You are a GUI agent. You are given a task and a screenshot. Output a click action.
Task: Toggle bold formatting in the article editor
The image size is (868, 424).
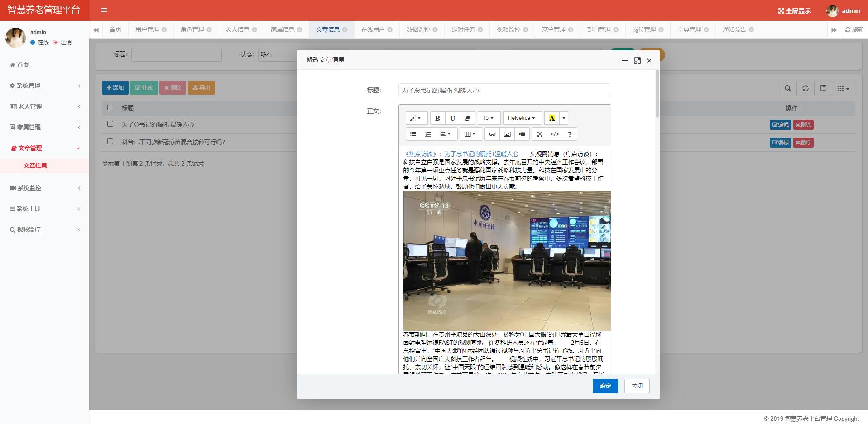(437, 118)
